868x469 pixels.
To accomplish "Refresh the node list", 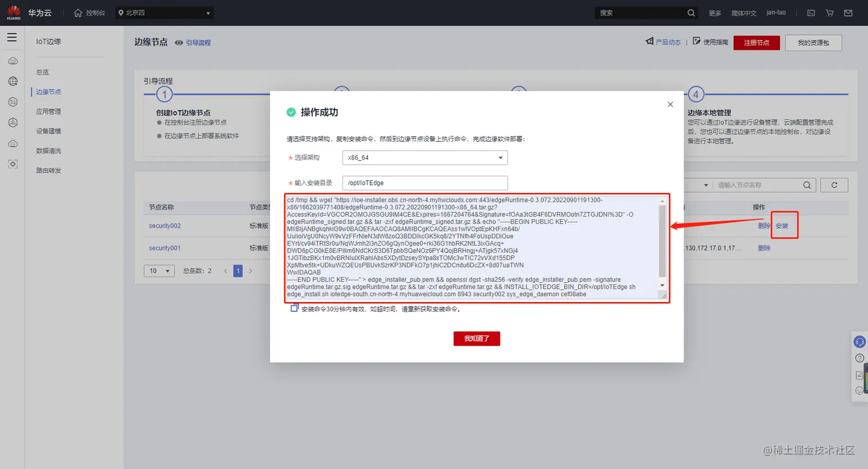I will tap(834, 185).
